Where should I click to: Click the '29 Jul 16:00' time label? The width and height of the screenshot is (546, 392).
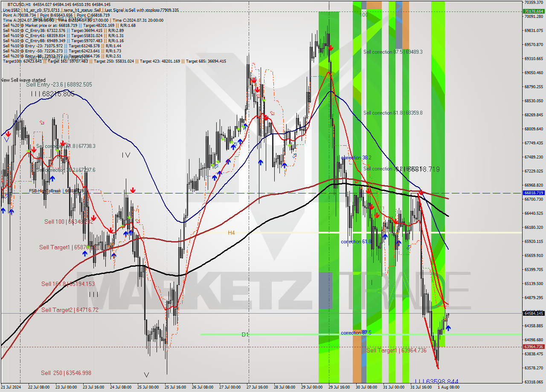pos(339,387)
